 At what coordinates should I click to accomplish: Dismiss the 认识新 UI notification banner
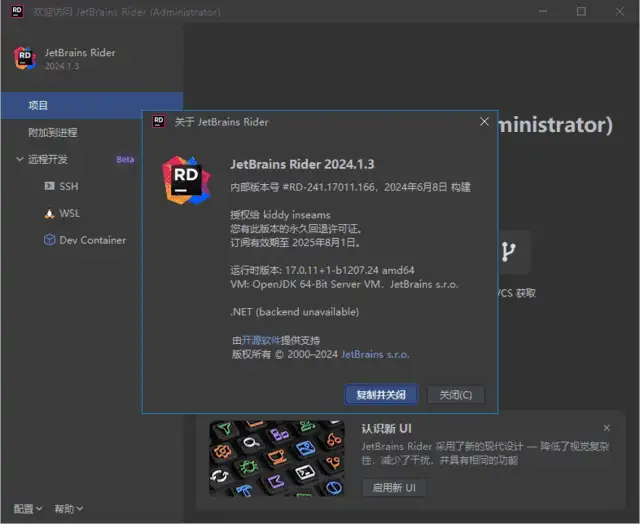coord(607,427)
